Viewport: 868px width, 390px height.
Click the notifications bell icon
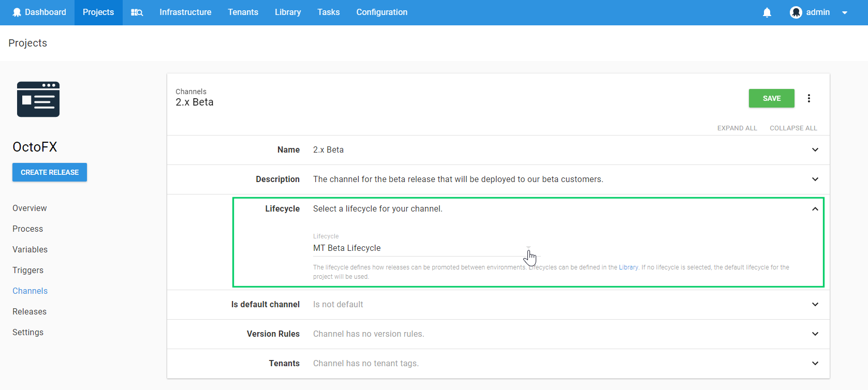[767, 12]
